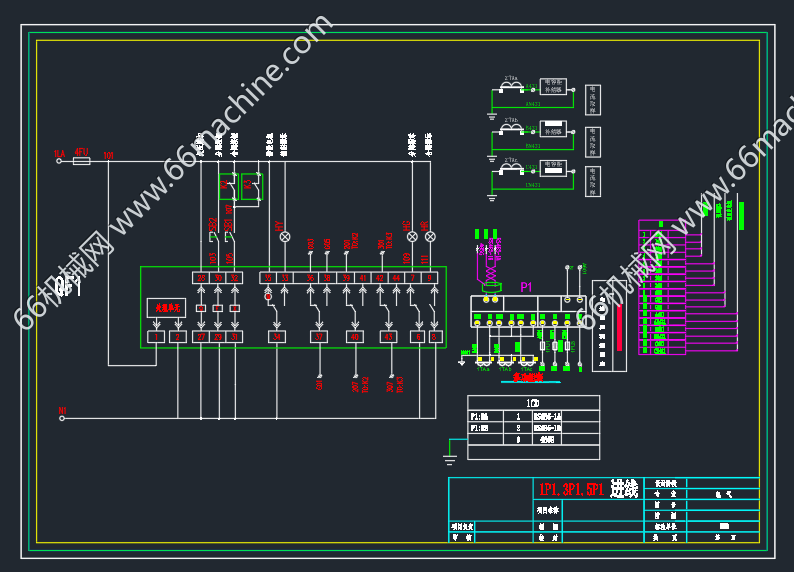Screen dimensions: 794x572
Task: Select the N1 neutral line terminal node
Action: pos(61,417)
